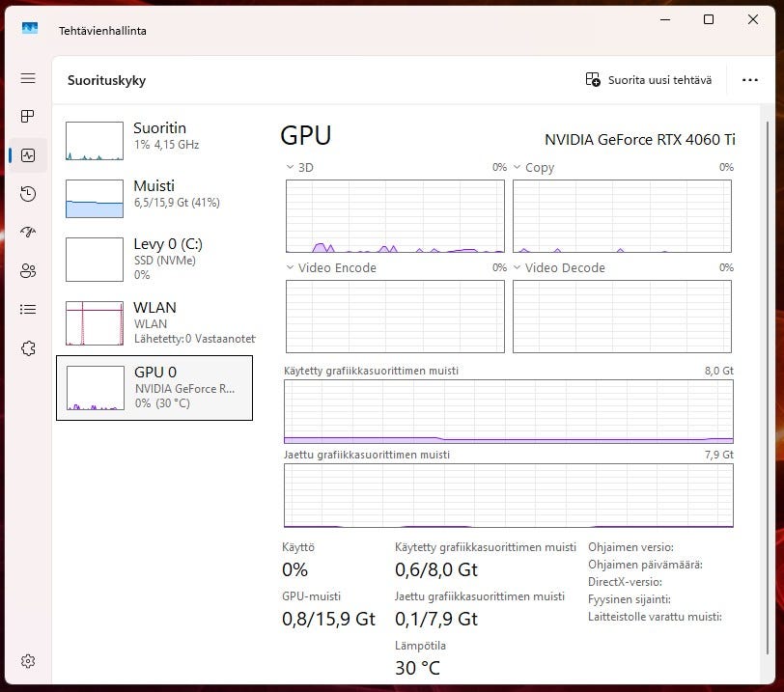Click the Käytetty grafiikkasuorittimen muisti graph
The image size is (784, 692).
tap(508, 412)
